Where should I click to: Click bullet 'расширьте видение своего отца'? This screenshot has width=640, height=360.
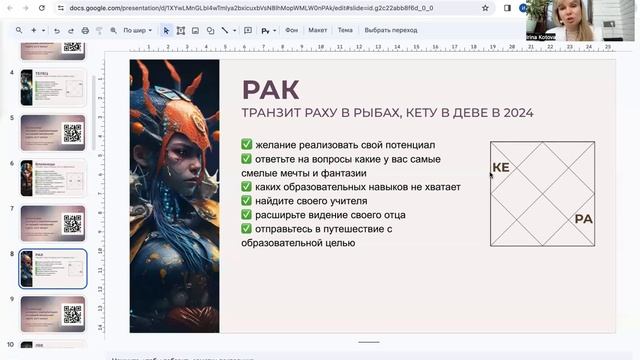[x=330, y=215]
